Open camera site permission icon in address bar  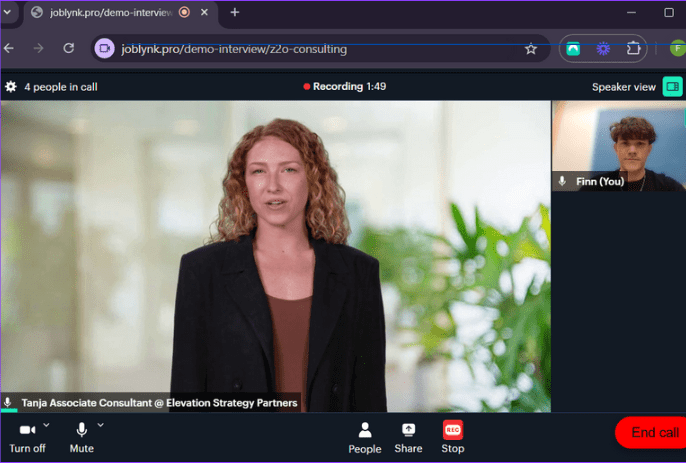tap(105, 49)
